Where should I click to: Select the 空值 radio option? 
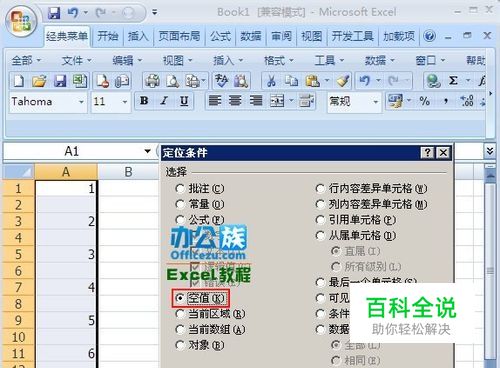pyautogui.click(x=180, y=298)
